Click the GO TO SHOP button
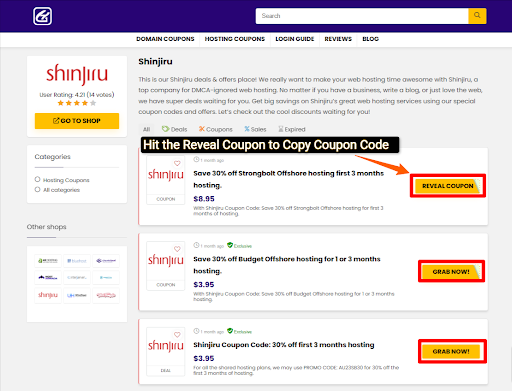 [77, 121]
